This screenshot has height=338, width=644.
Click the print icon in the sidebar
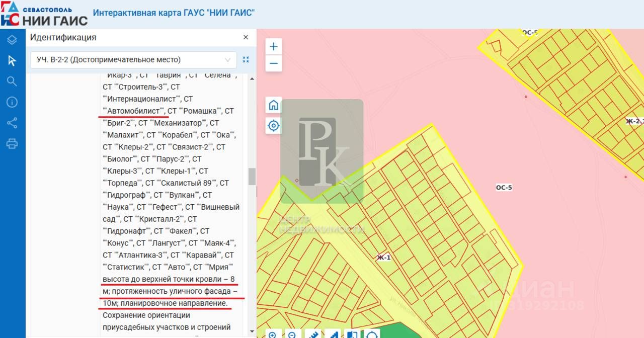coord(12,144)
